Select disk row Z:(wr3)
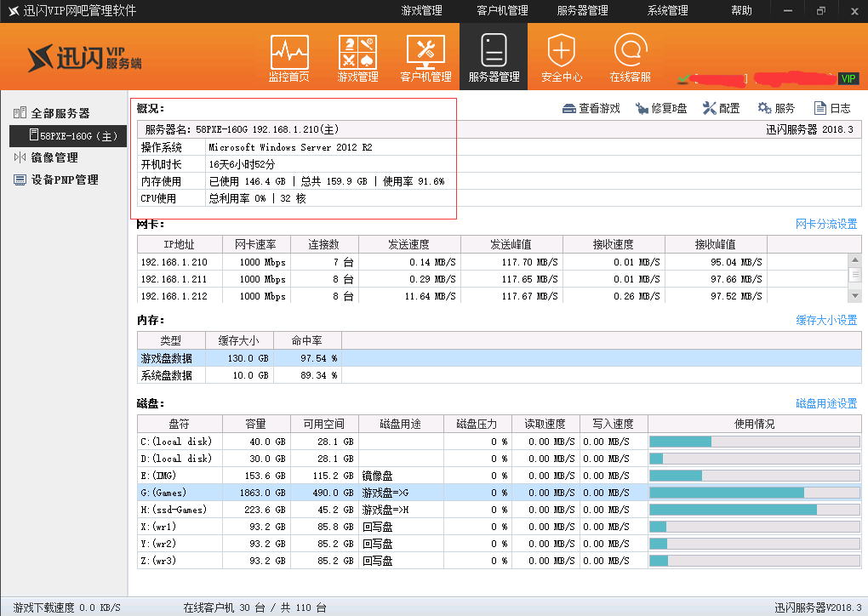This screenshot has width=868, height=616. pyautogui.click(x=500, y=561)
